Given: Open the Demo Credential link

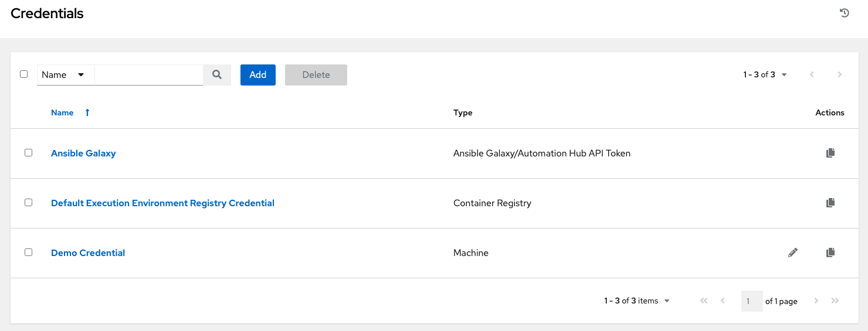Looking at the screenshot, I should coord(88,252).
